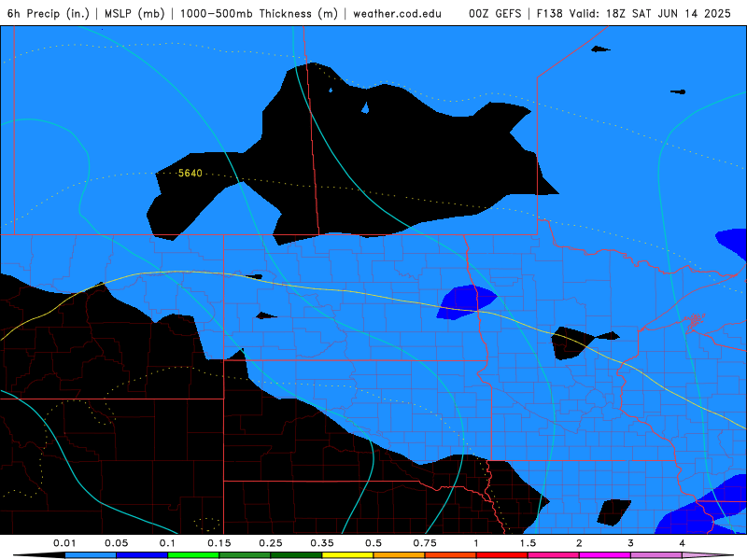Click the 0.01 legend value
This screenshot has height=560, width=747.
[64, 543]
